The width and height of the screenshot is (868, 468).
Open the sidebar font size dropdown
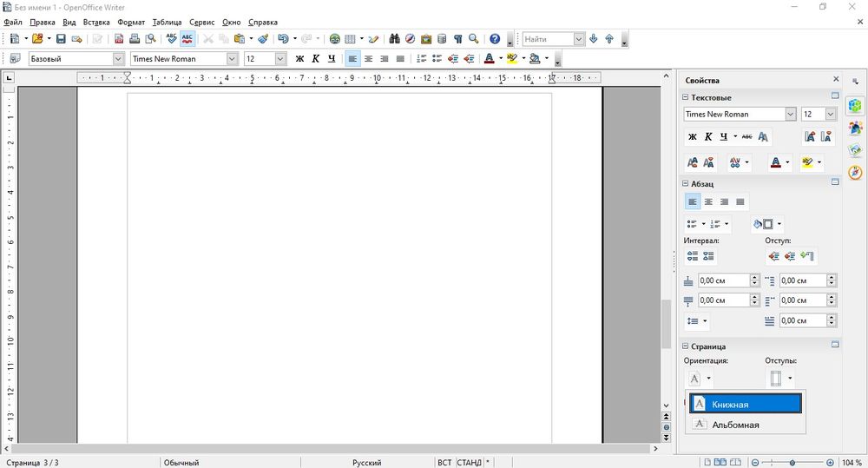pos(831,114)
